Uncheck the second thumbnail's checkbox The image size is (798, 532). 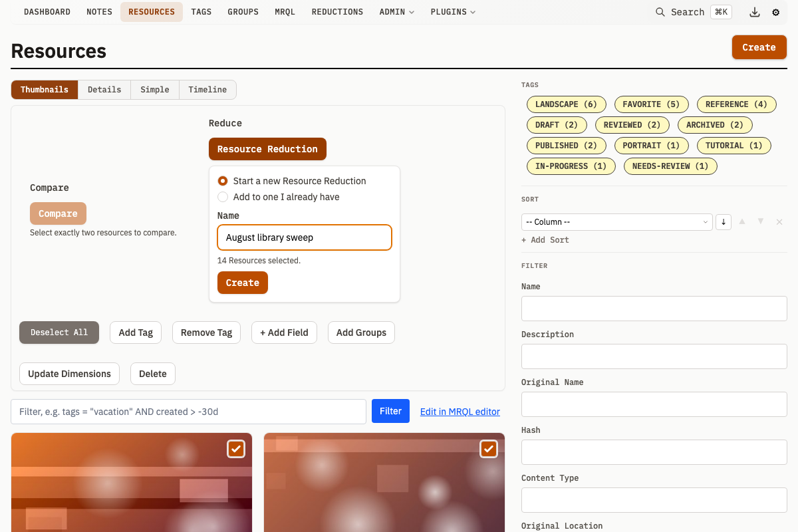click(489, 449)
